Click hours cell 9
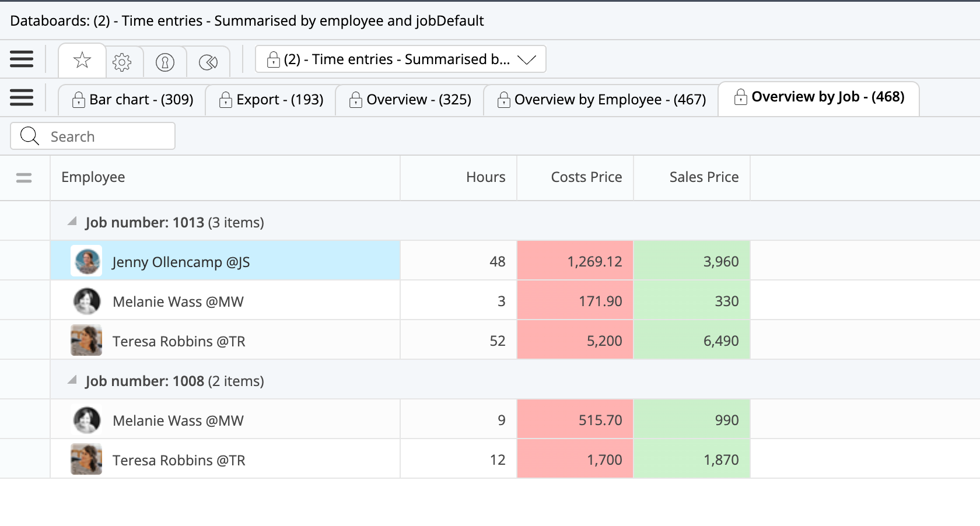Image resolution: width=980 pixels, height=526 pixels. (459, 420)
